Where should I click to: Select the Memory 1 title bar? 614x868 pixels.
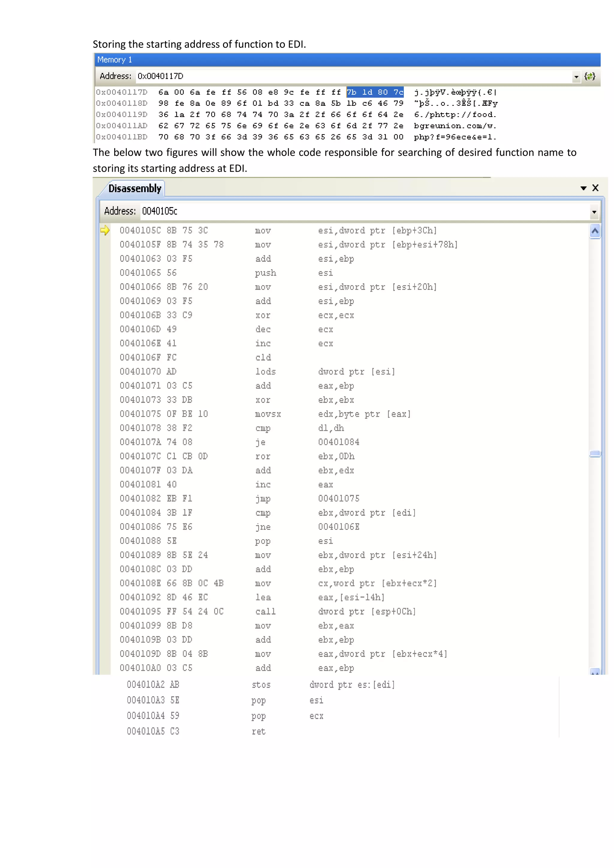347,60
